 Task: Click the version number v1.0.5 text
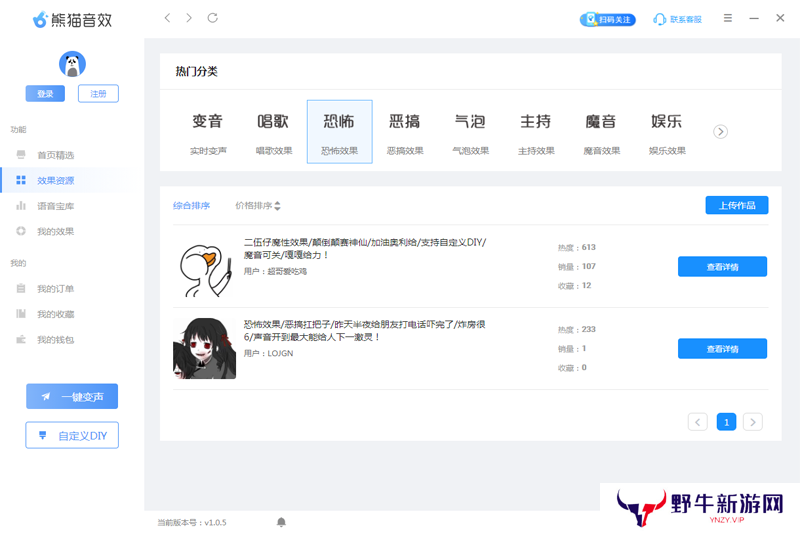coord(215,523)
